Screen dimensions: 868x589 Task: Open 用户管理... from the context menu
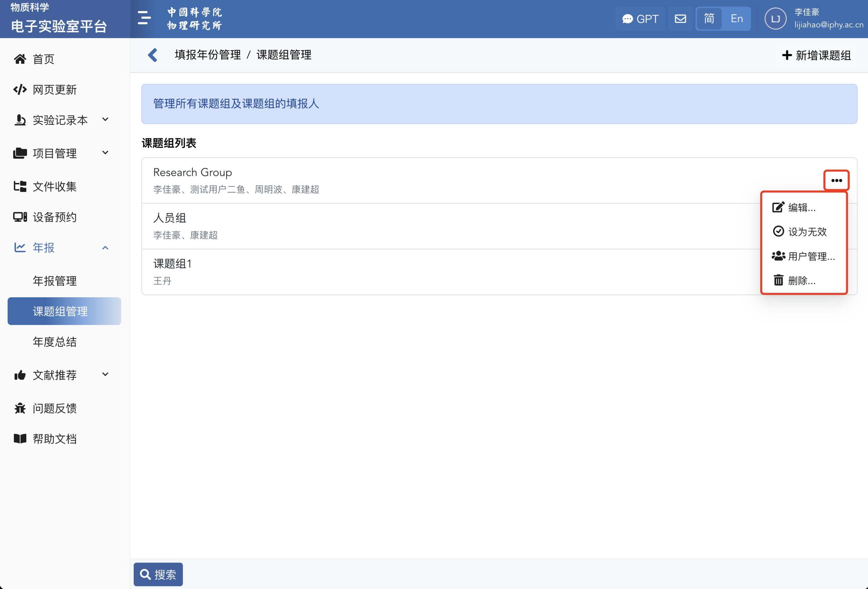point(804,256)
